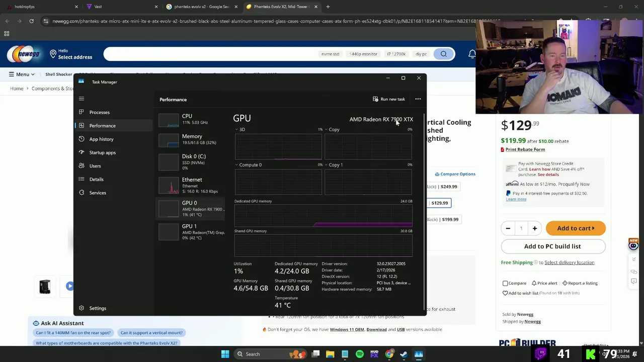Click Add to cart button

click(x=576, y=228)
